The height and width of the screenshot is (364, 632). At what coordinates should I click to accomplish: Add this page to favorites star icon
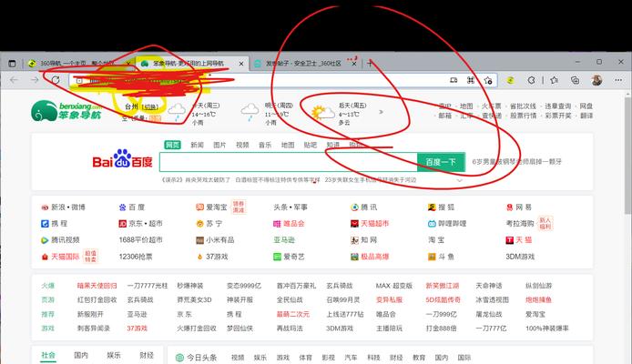pos(488,80)
